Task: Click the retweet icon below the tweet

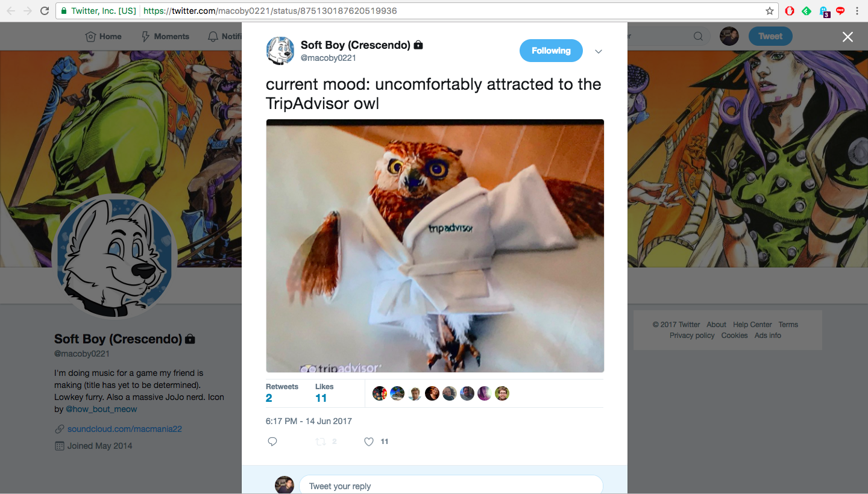Action: click(321, 442)
